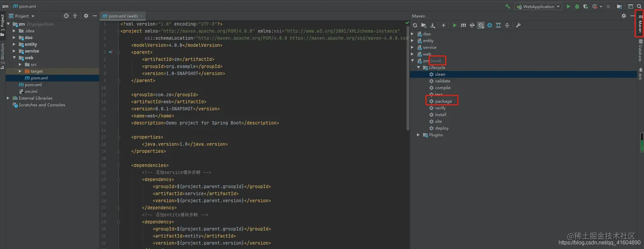Open Maven settings wrench icon
Viewport: 644px width, 249px height.
click(x=518, y=25)
